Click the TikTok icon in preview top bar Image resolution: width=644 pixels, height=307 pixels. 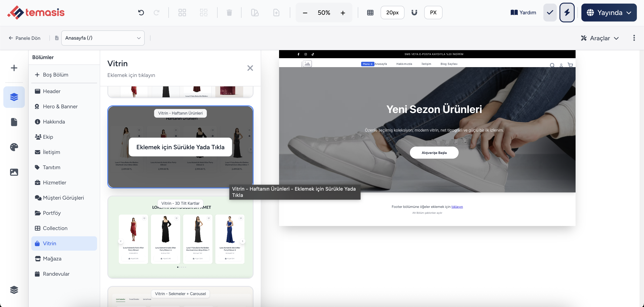313,54
